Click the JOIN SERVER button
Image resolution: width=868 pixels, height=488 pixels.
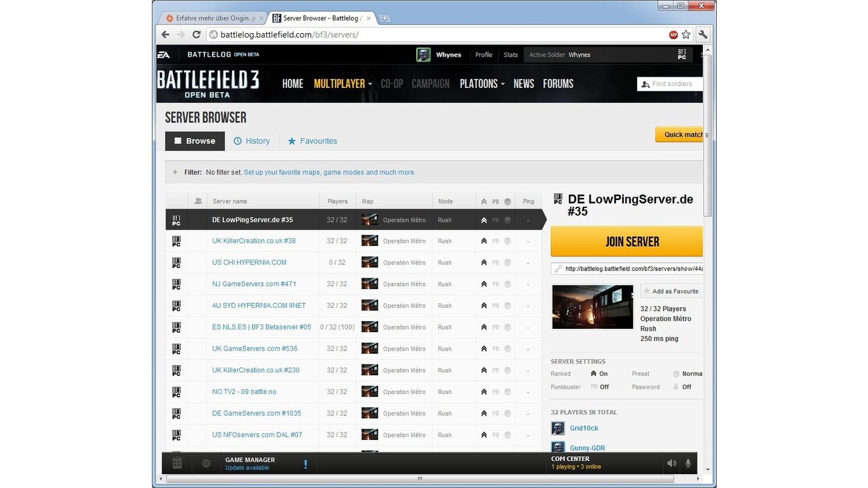click(627, 242)
